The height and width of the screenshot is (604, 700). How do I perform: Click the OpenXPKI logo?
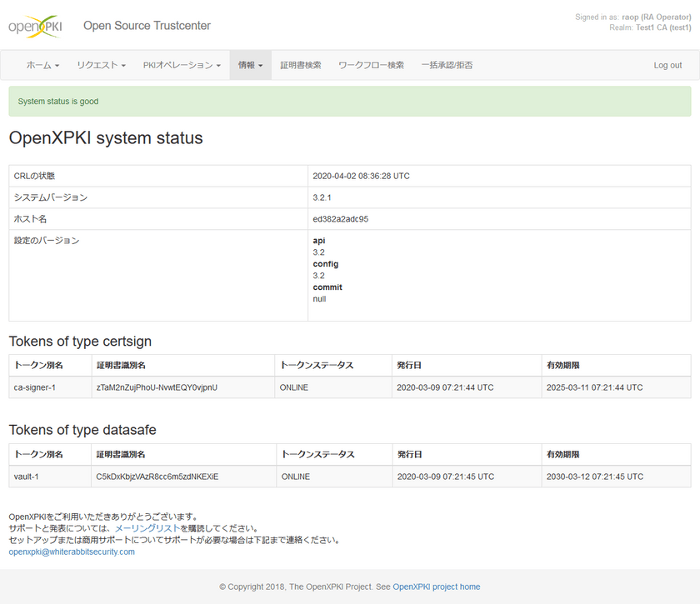(x=37, y=26)
